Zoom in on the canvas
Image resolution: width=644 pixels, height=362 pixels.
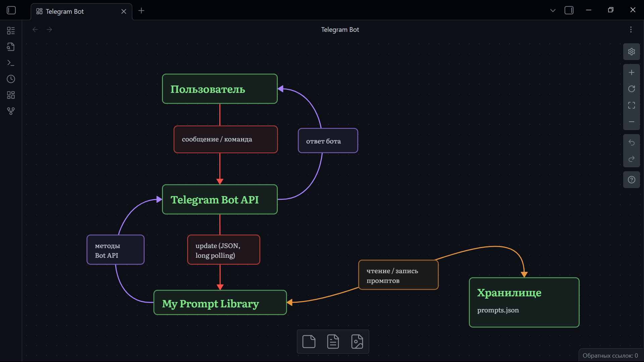(631, 72)
